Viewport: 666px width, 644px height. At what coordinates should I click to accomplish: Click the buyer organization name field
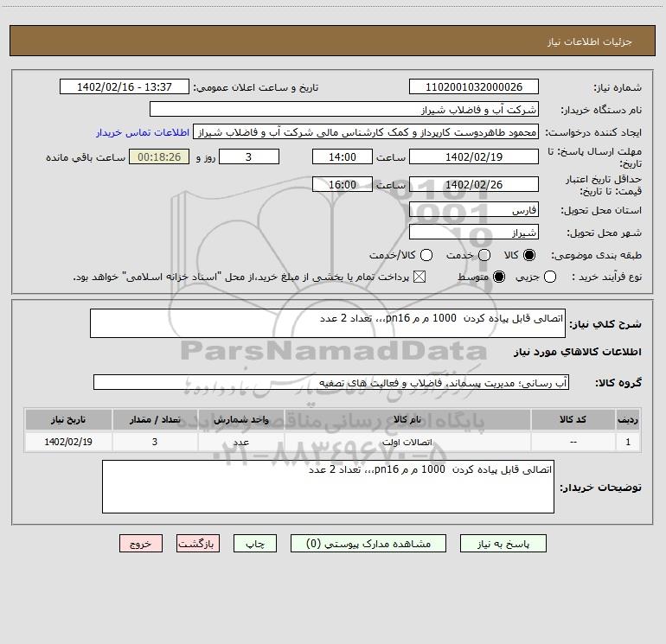tap(344, 109)
